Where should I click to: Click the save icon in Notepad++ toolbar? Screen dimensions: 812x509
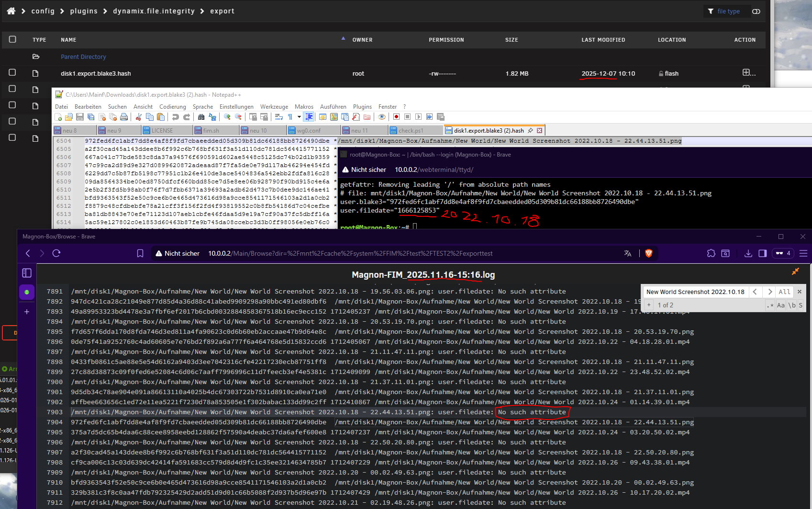coord(80,117)
